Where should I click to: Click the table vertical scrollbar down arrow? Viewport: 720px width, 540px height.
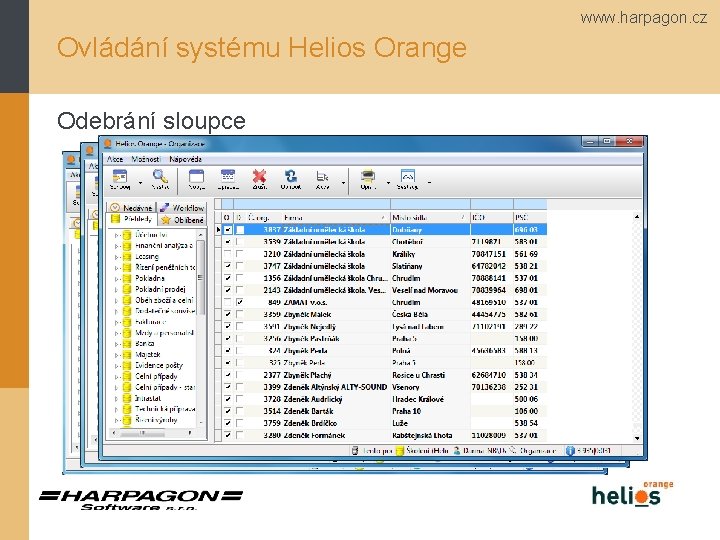(636, 438)
